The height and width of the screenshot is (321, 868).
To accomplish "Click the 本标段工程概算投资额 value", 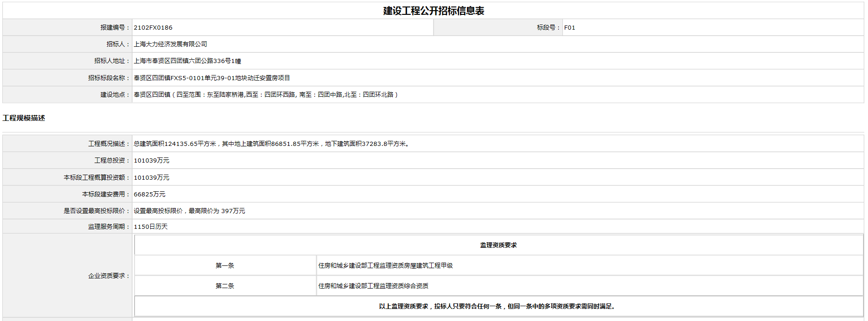I will [x=151, y=178].
